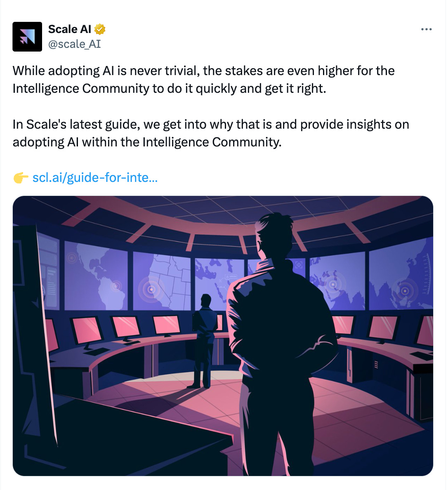
Task: Click the Mediterranean map screen in the center
Action: [x=219, y=283]
